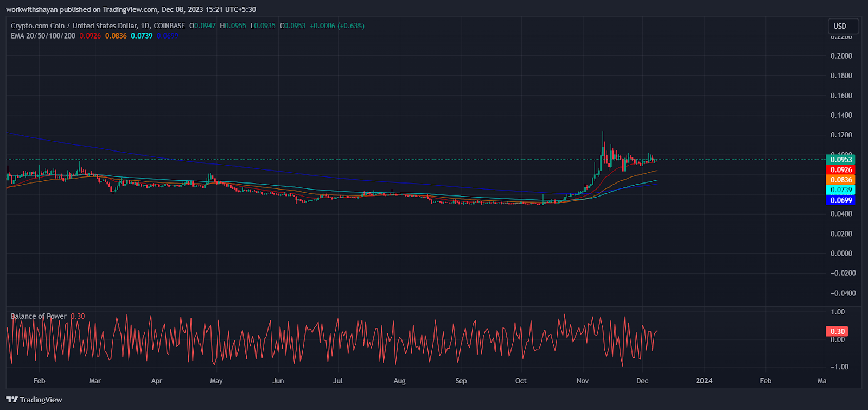Click the cyan 0.0739 tag on price axis

click(x=840, y=190)
